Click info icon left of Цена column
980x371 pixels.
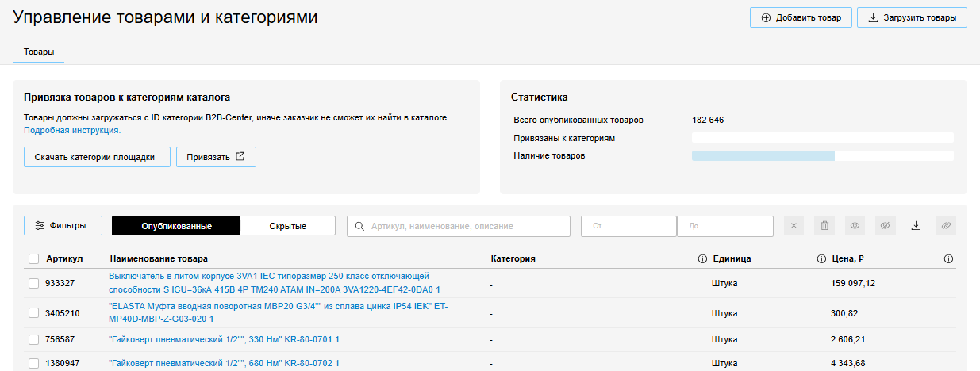[821, 258]
